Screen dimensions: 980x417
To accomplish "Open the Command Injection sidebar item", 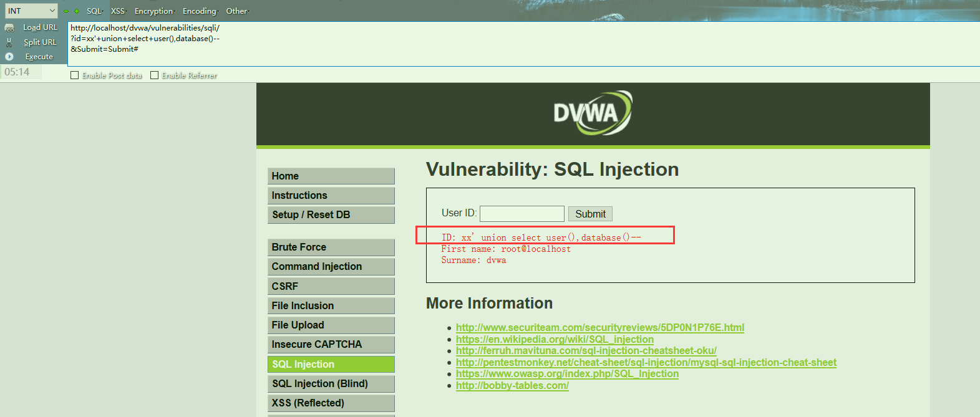I will pyautogui.click(x=331, y=266).
